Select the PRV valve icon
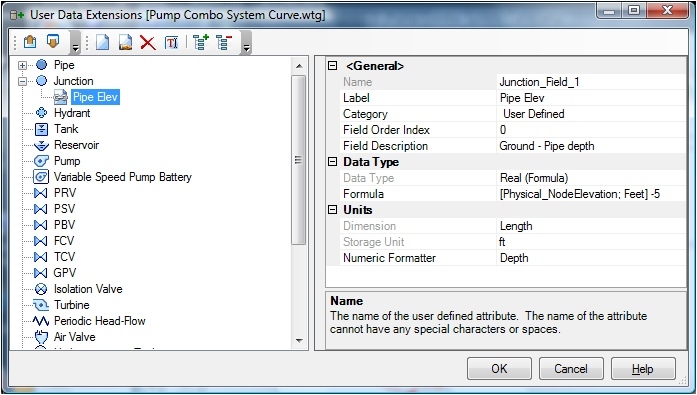Viewport: 697px width, 395px height. pos(41,193)
